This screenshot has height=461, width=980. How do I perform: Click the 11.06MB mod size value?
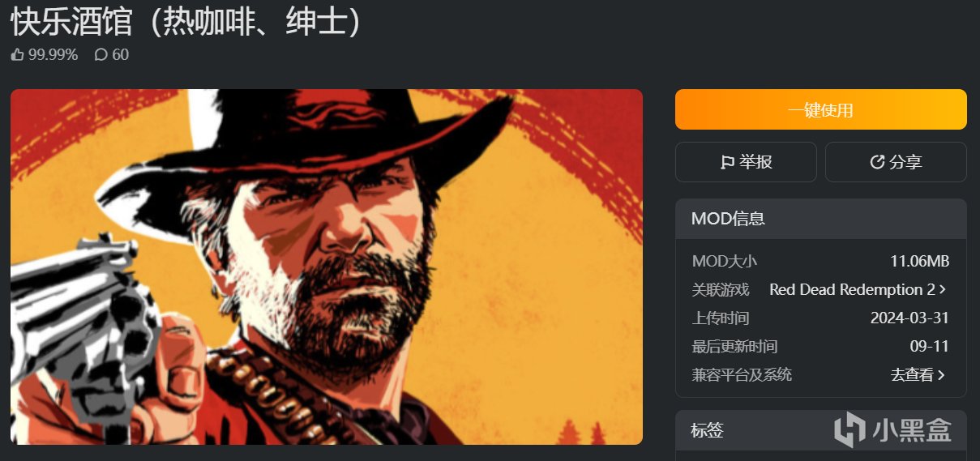919,261
